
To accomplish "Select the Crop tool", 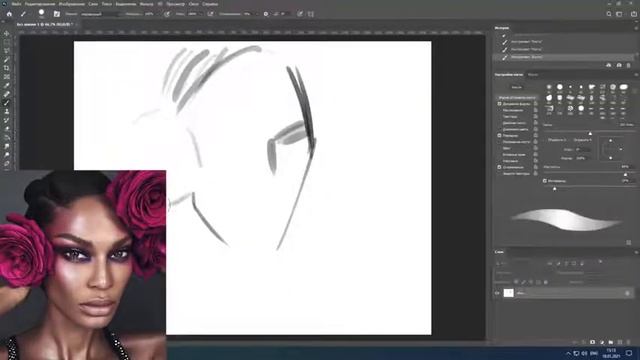I will click(x=7, y=68).
